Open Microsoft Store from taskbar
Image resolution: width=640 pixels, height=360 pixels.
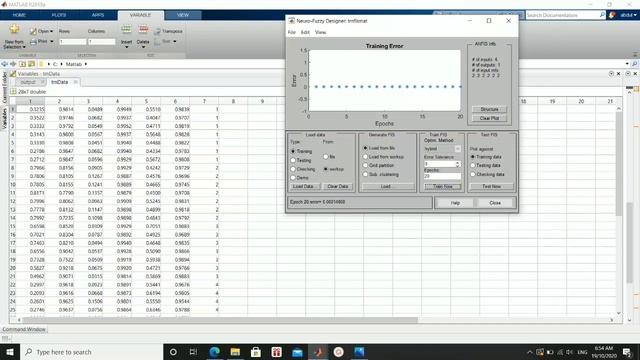coord(256,352)
